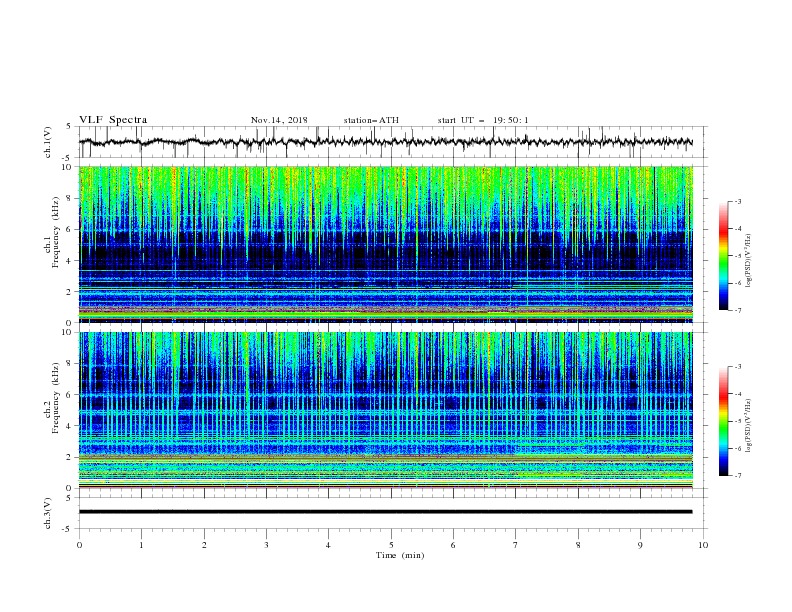The width and height of the screenshot is (792, 612).
Task: Click the "-7" tick on the upper colorbar
Action: coord(737,310)
